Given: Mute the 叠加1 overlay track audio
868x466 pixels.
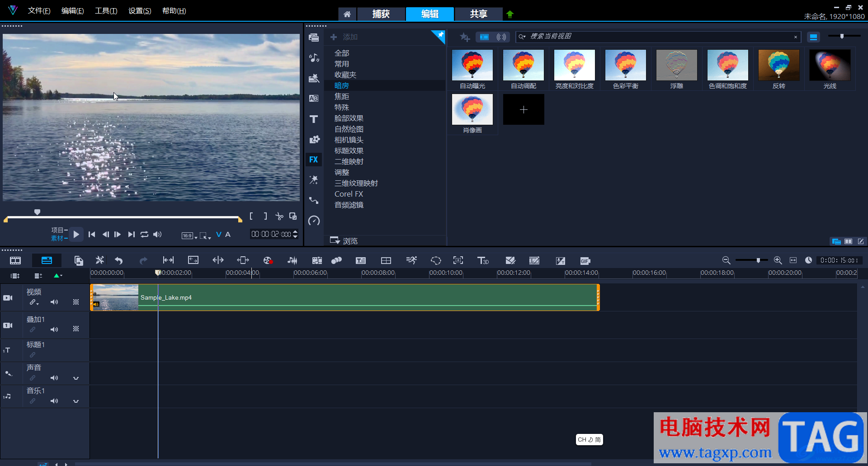Looking at the screenshot, I should [x=54, y=329].
